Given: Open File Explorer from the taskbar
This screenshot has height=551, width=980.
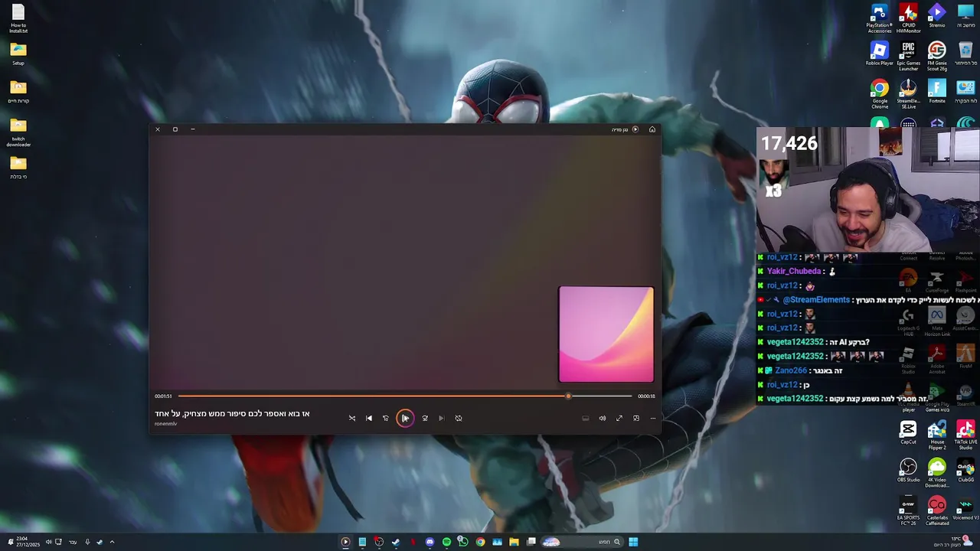Looking at the screenshot, I should [x=514, y=542].
